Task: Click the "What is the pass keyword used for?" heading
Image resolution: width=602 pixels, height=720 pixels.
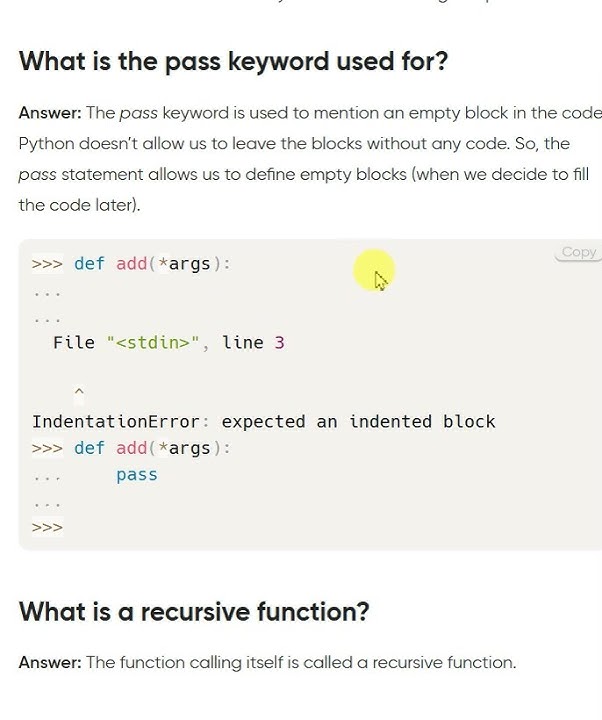Action: click(233, 61)
